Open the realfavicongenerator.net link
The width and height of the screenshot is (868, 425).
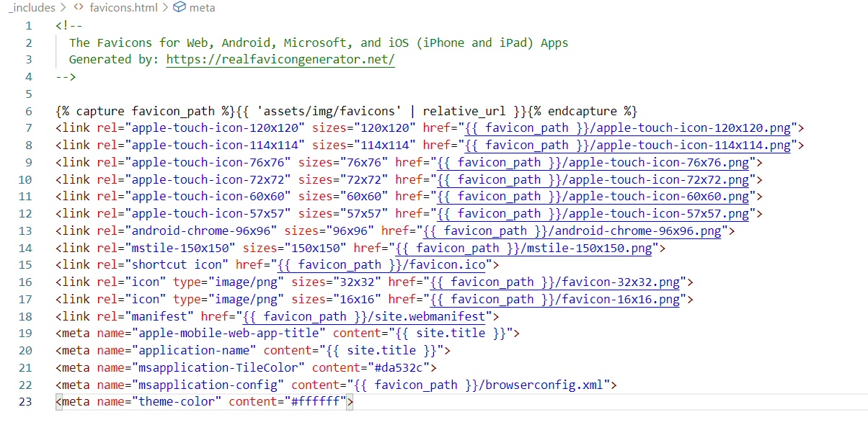pyautogui.click(x=280, y=60)
